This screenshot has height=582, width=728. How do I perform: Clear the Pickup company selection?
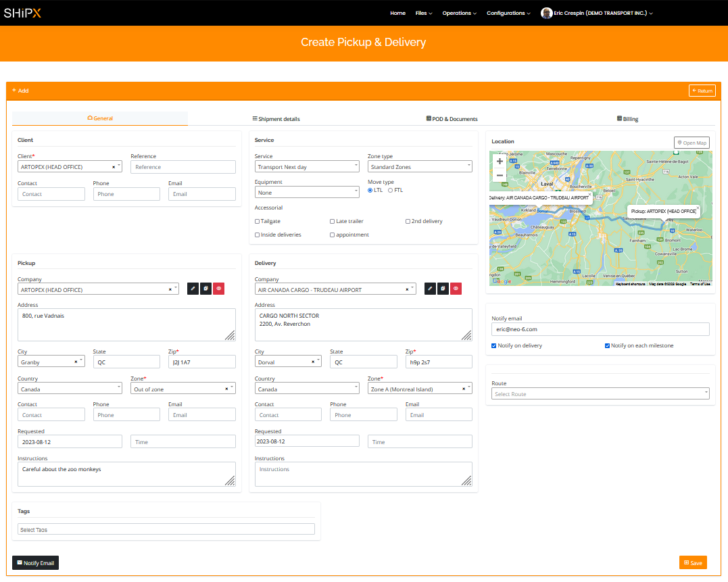coord(170,289)
